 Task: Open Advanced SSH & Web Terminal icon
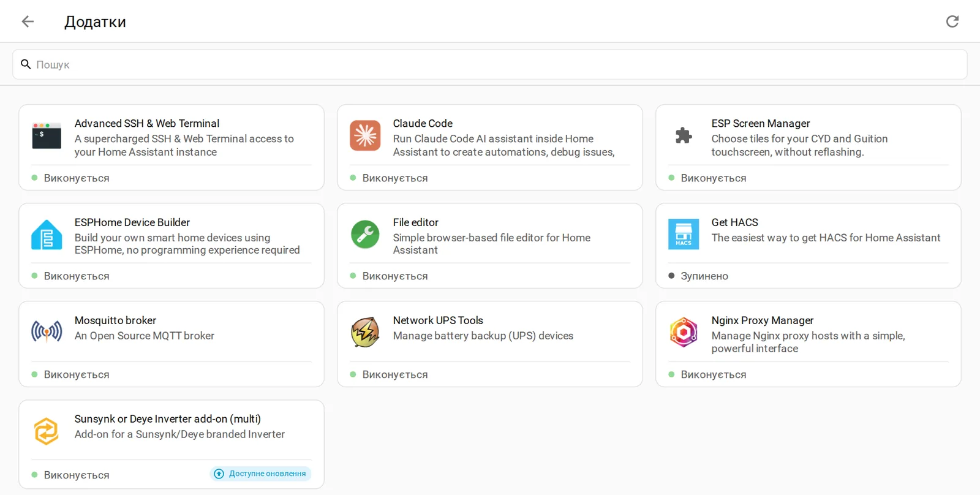[47, 136]
